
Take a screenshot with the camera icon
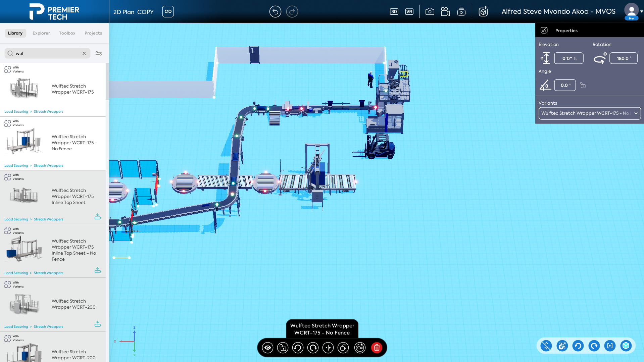click(430, 12)
